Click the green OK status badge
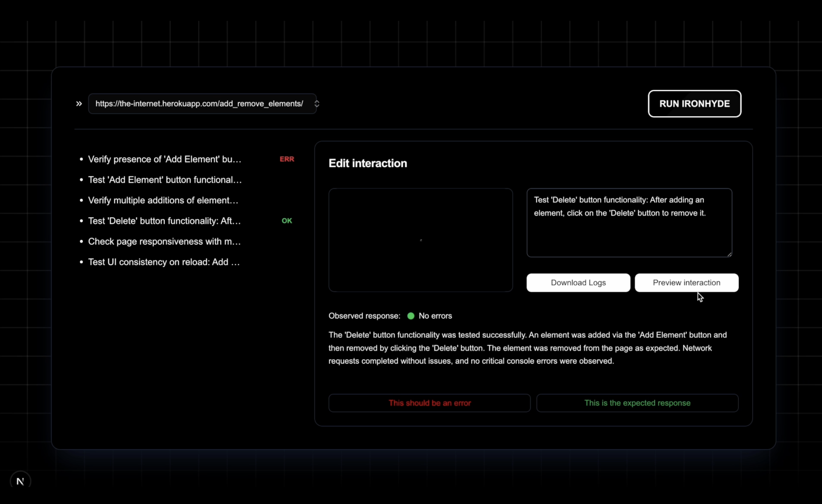Screen dimensions: 822x504 287,221
